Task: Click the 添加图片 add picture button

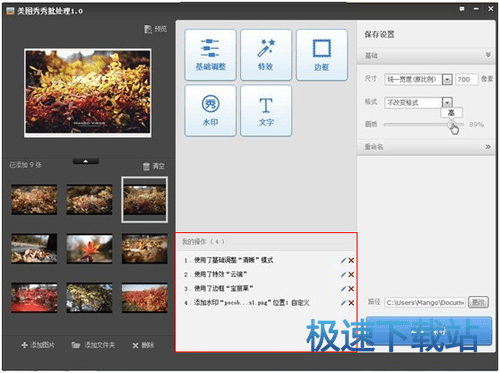Action: tap(38, 345)
